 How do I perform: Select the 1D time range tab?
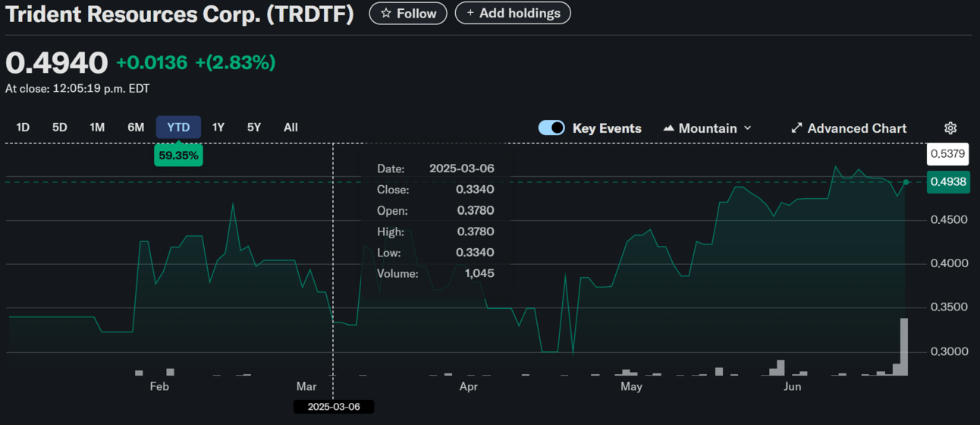(x=23, y=127)
